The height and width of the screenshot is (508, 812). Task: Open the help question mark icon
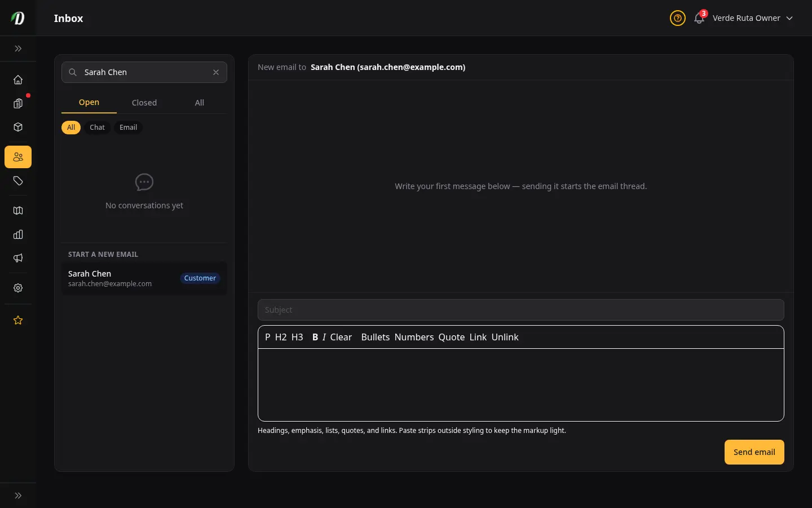click(678, 18)
